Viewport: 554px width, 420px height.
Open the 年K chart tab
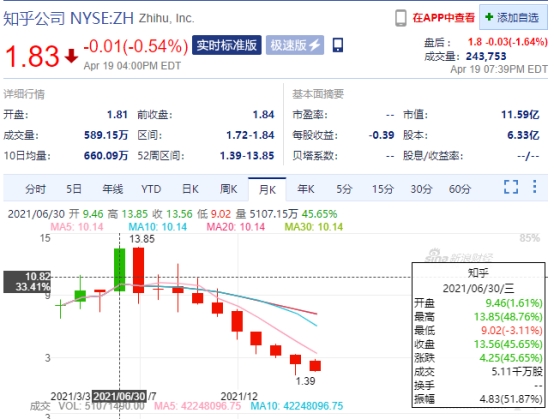point(306,189)
